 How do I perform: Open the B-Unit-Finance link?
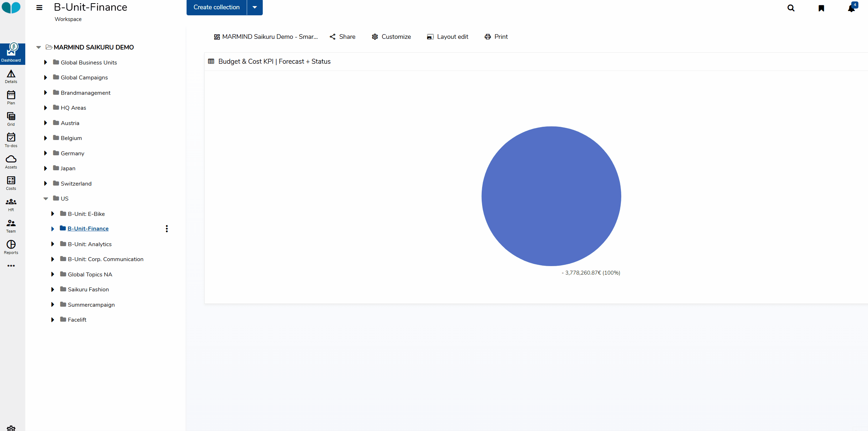click(x=88, y=229)
